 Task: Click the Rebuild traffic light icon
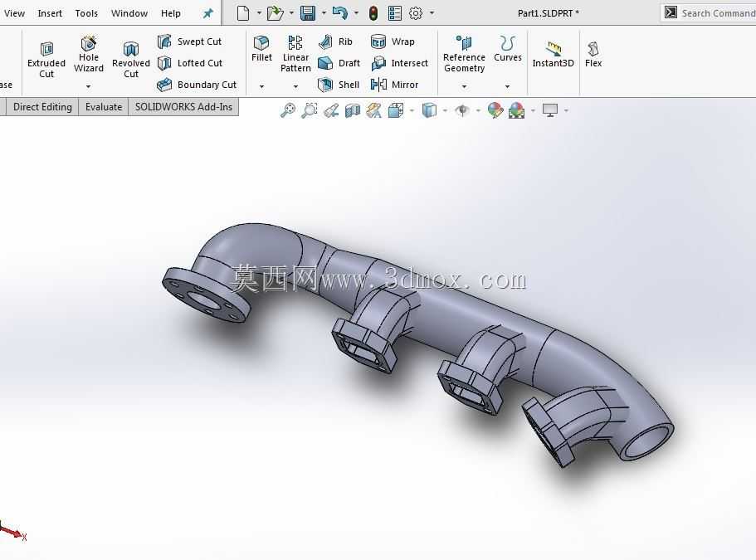click(x=373, y=13)
